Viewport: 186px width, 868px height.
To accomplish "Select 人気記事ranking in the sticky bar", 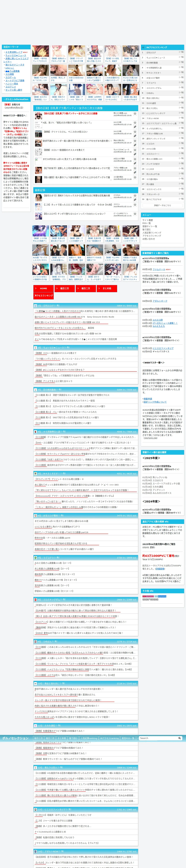I will click(89, 738).
